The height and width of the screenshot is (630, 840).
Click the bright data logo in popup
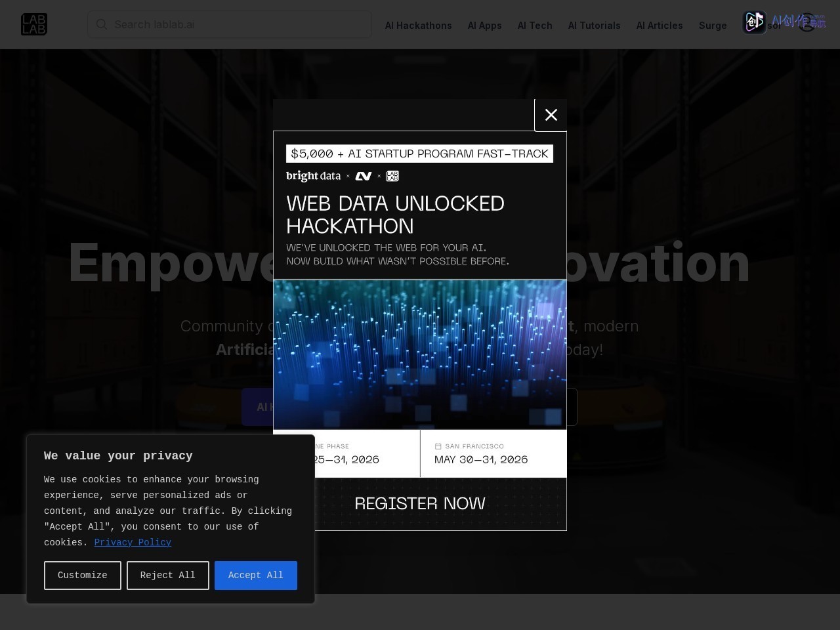click(x=313, y=176)
